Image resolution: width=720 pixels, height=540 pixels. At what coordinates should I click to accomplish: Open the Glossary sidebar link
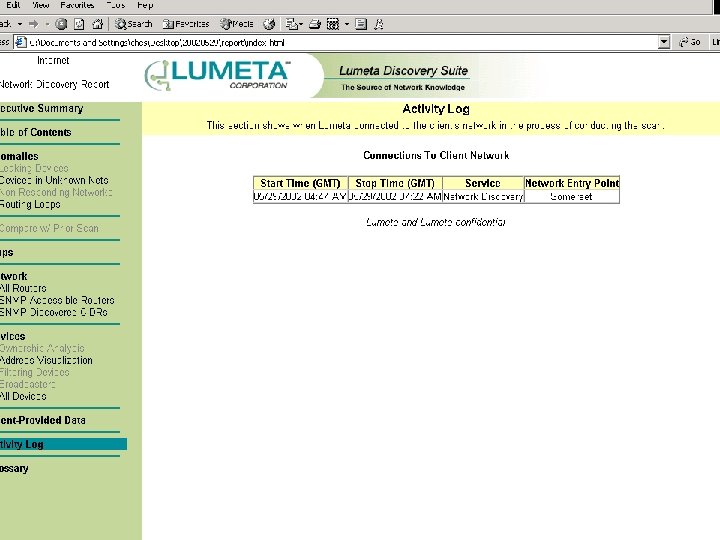(x=14, y=468)
